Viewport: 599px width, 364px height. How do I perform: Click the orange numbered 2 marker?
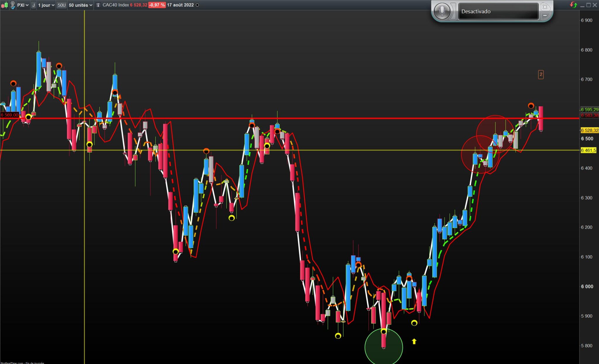pos(541,74)
